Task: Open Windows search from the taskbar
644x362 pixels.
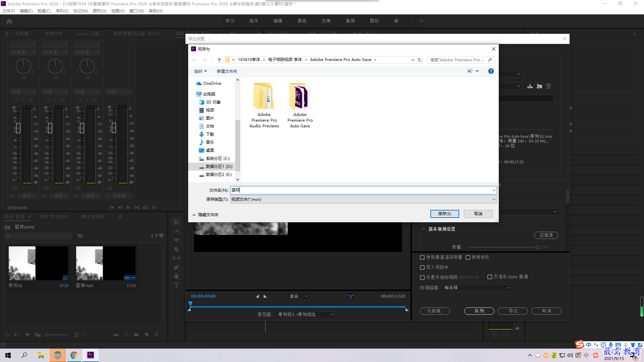Action: point(24,355)
